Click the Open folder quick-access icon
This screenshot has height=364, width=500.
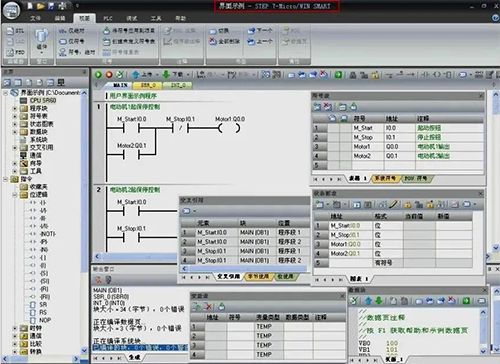(x=41, y=6)
